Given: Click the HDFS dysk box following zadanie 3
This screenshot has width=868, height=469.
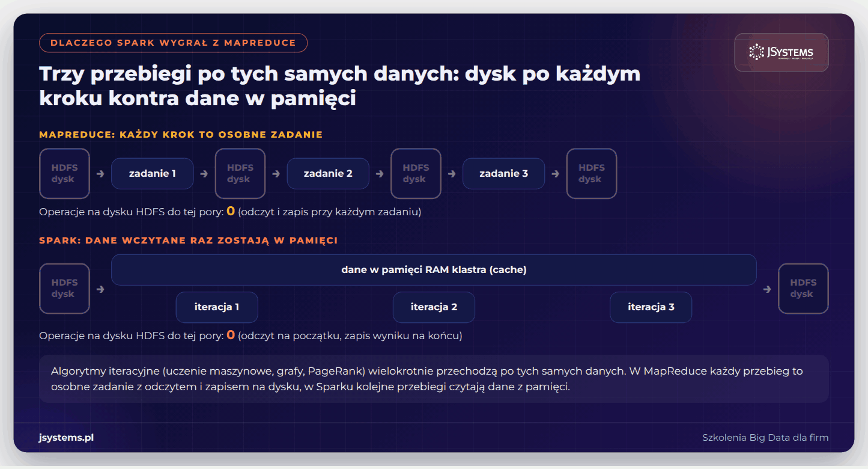Looking at the screenshot, I should 592,174.
